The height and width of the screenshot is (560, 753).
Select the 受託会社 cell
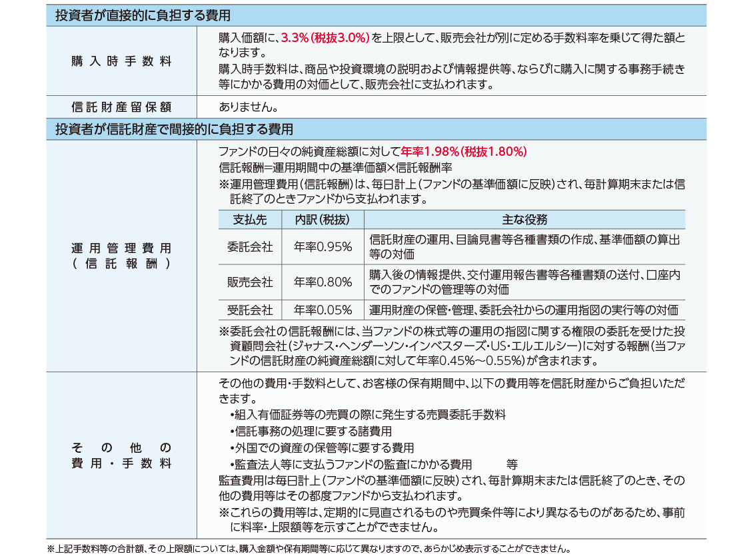click(250, 310)
